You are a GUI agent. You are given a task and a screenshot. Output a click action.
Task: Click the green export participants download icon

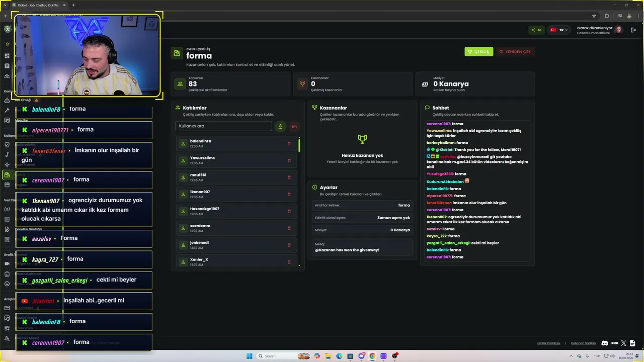(x=280, y=126)
